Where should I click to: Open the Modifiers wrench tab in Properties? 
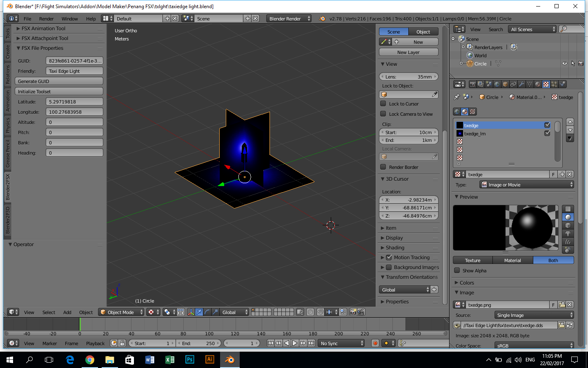[521, 84]
